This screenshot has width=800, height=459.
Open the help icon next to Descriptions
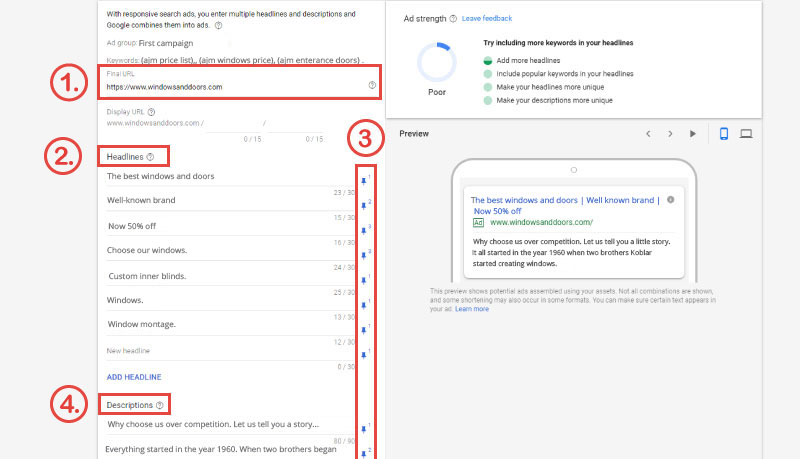pyautogui.click(x=159, y=405)
